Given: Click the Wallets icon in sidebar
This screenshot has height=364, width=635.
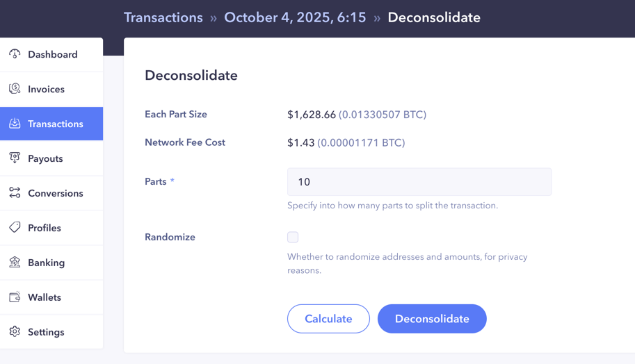Looking at the screenshot, I should pyautogui.click(x=15, y=297).
